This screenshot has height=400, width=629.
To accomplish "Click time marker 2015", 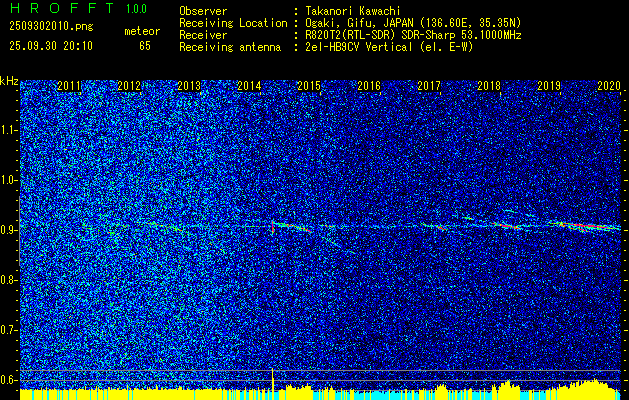I will click(309, 85).
